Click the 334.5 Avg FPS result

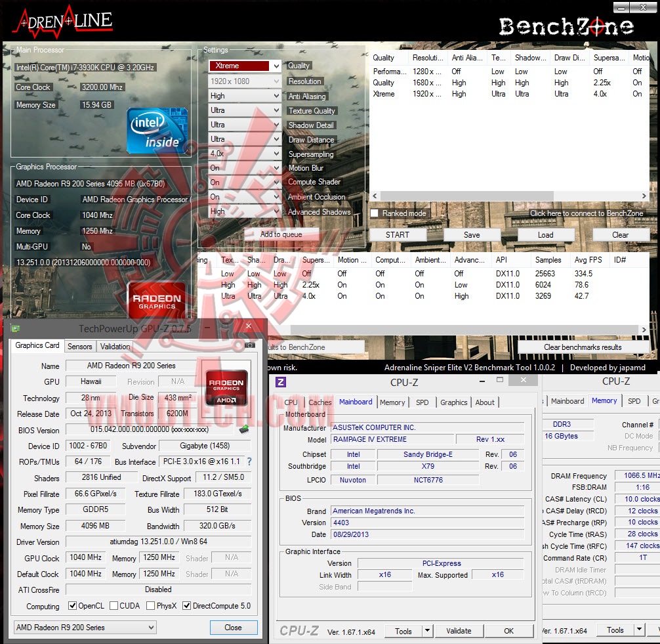pyautogui.click(x=583, y=273)
